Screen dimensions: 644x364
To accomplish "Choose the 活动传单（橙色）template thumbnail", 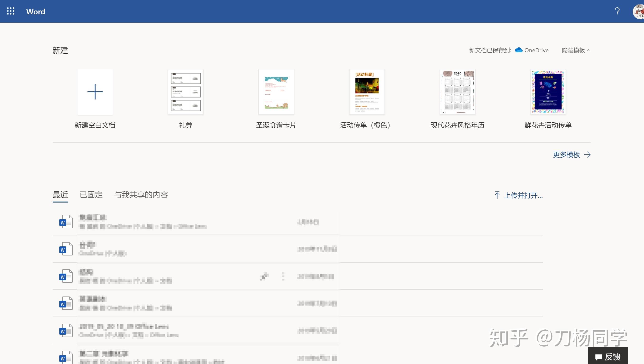I will click(x=367, y=92).
